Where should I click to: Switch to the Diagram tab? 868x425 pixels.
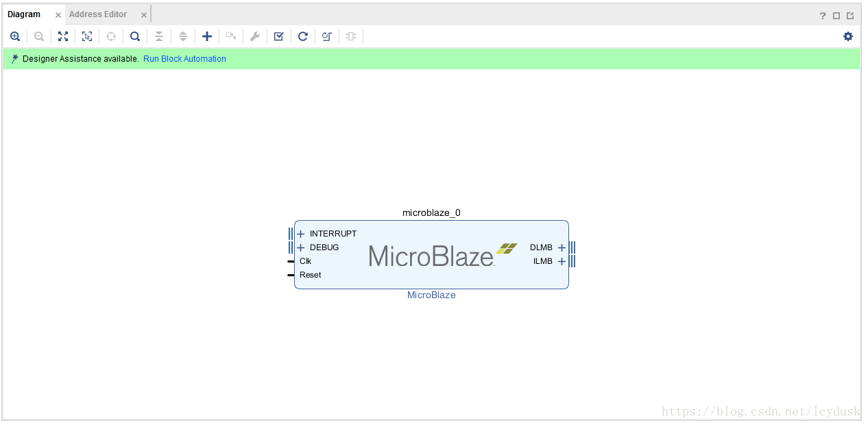[24, 14]
